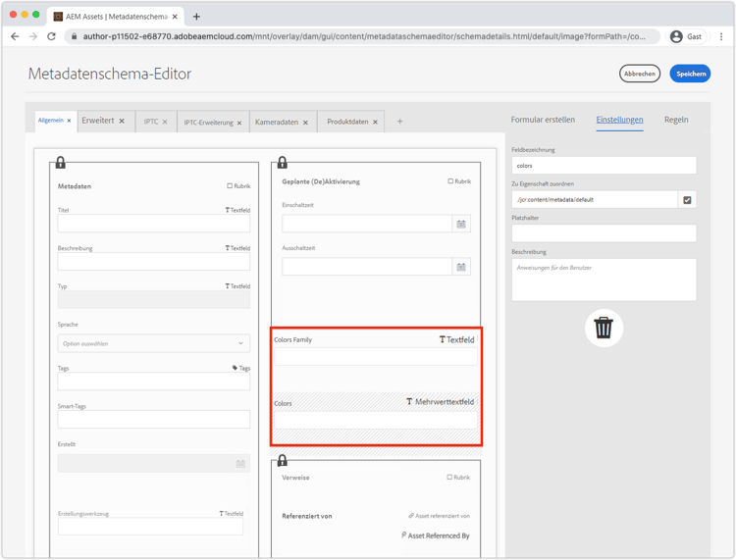736x560 pixels.
Task: Toggle the Rubrik checkbox in Geplante (De)Aktivierung
Action: click(x=450, y=181)
